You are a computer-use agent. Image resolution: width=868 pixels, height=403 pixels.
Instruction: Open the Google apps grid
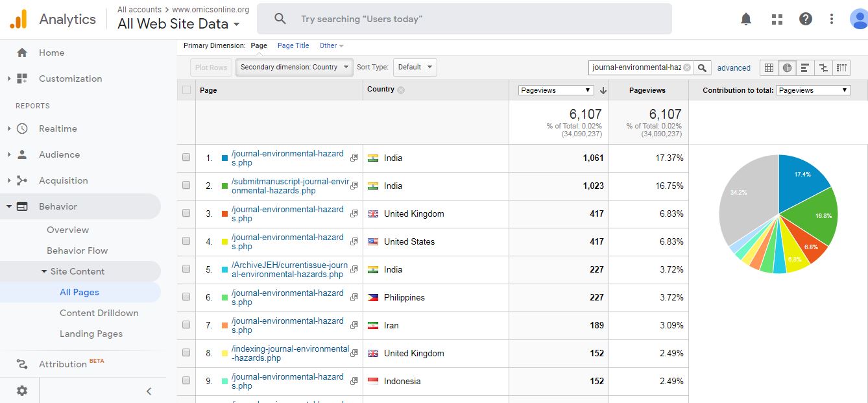[777, 19]
